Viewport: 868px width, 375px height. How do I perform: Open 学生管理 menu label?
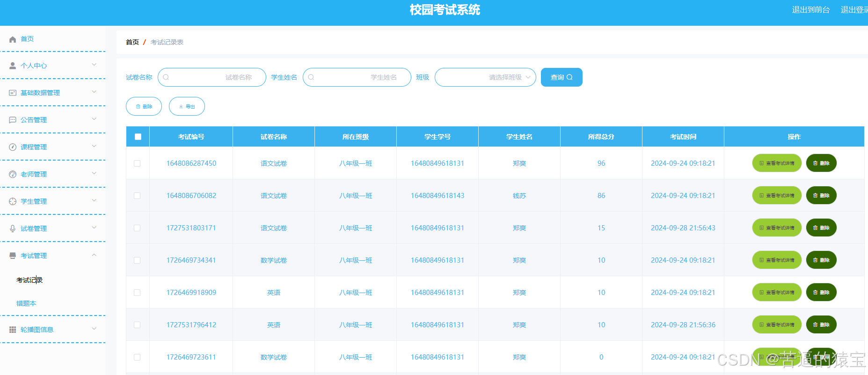[34, 201]
